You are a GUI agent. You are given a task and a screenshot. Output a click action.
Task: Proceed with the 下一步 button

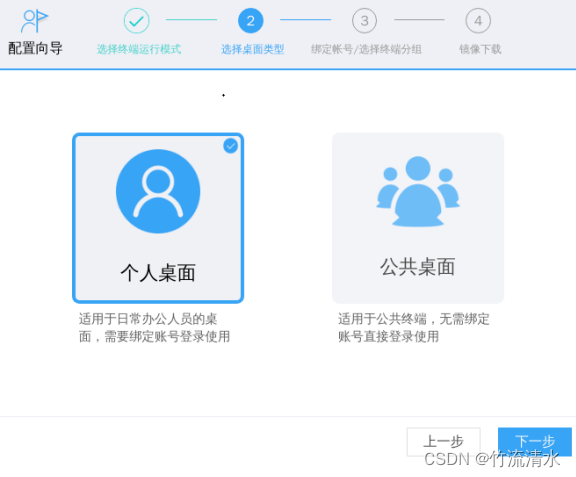click(535, 442)
